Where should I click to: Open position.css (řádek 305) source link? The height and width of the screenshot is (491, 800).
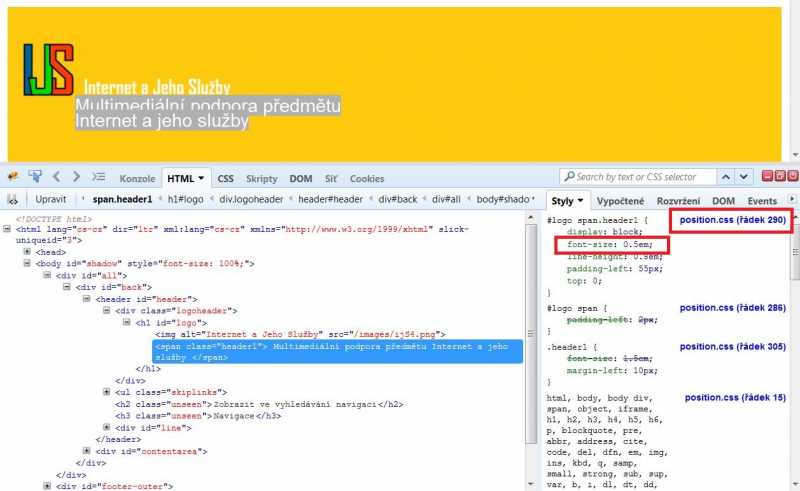point(732,347)
